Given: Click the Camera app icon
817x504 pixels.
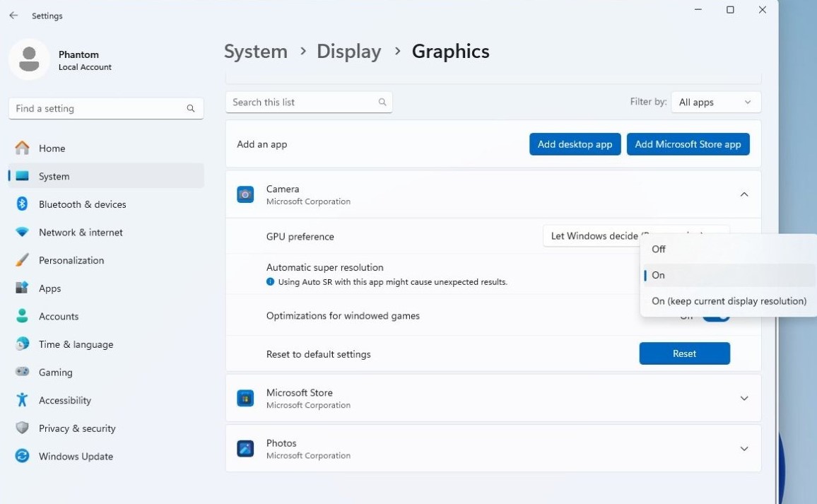Looking at the screenshot, I should click(x=245, y=194).
